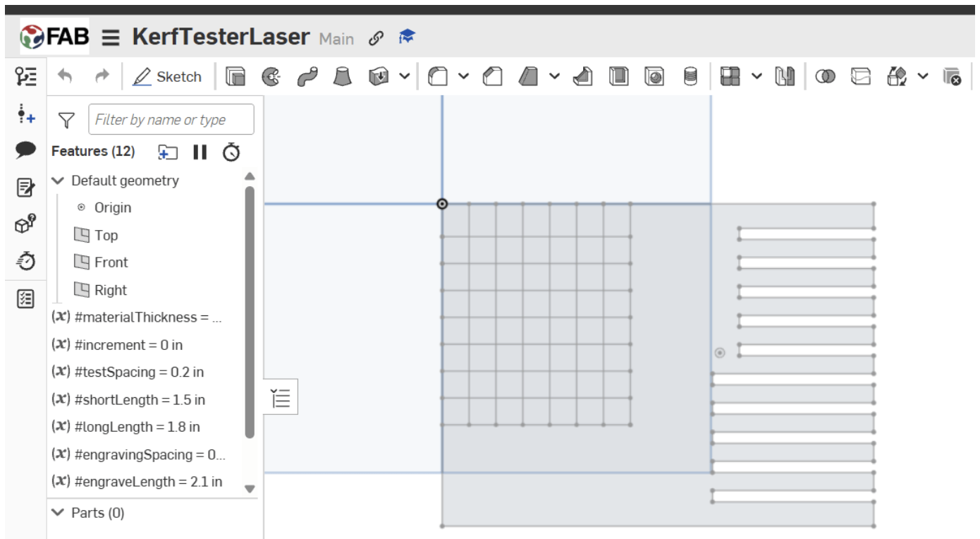Image resolution: width=980 pixels, height=539 pixels.
Task: Click the feature list scroll-up arrow
Action: click(x=250, y=176)
